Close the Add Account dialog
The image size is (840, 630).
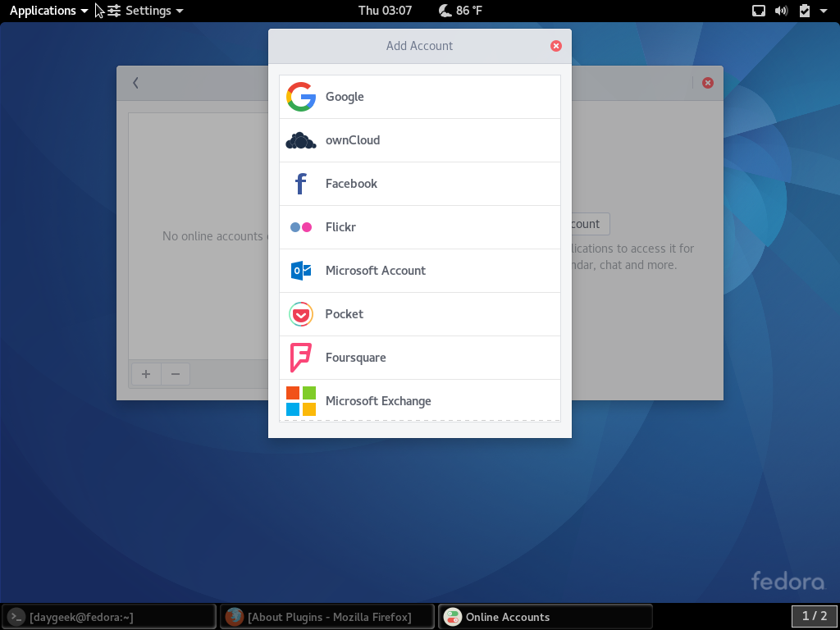tap(556, 46)
